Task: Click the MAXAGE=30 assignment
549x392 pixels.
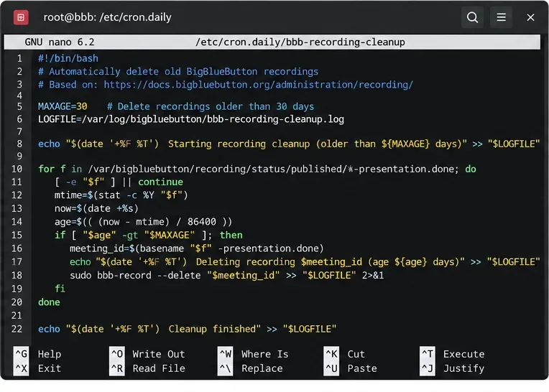Action: [x=63, y=106]
